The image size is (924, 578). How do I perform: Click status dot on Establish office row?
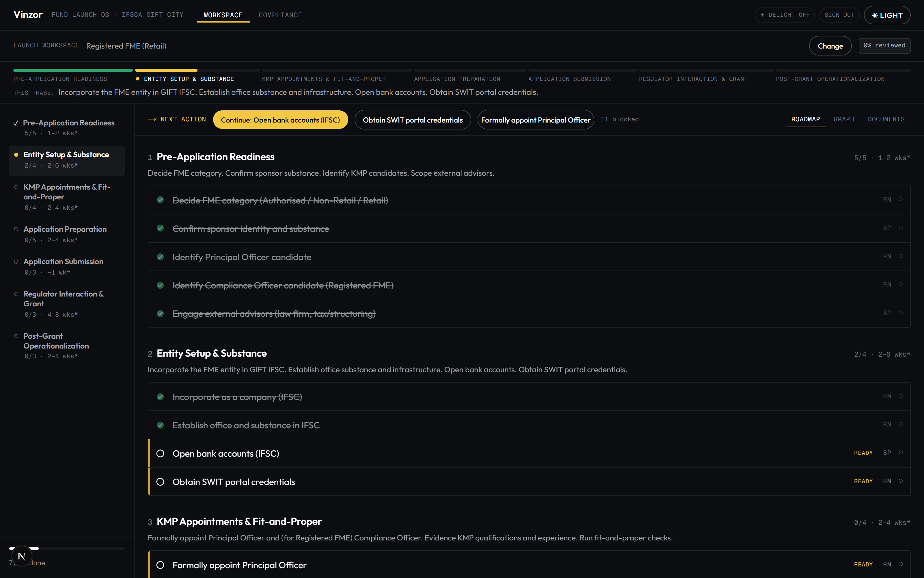coord(901,424)
